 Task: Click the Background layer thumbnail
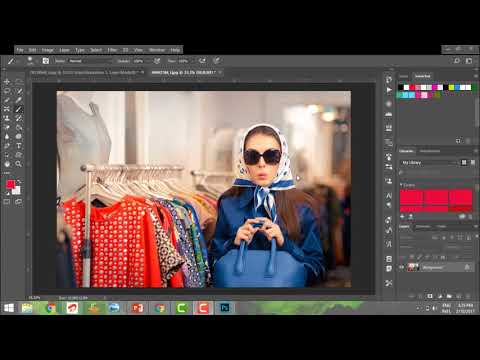[x=413, y=267]
